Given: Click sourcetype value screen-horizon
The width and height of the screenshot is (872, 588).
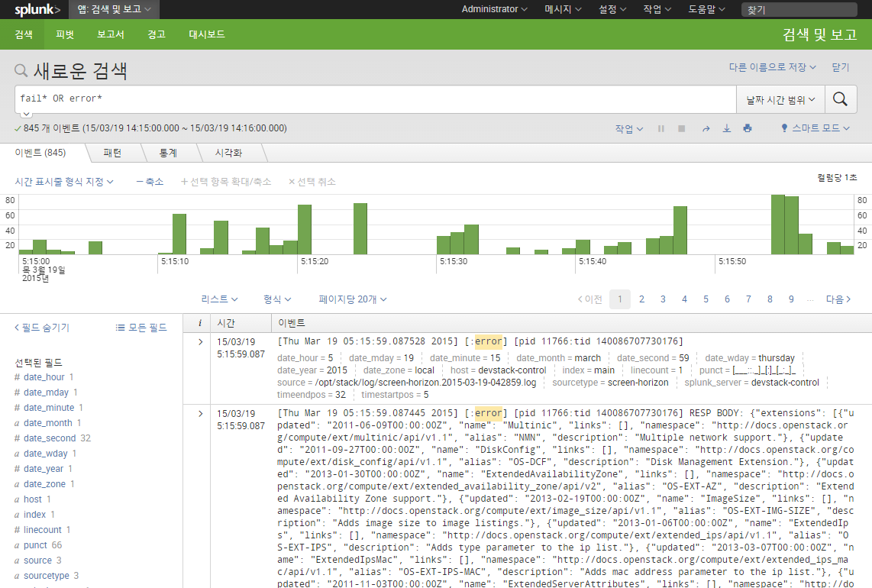Looking at the screenshot, I should coord(638,383).
